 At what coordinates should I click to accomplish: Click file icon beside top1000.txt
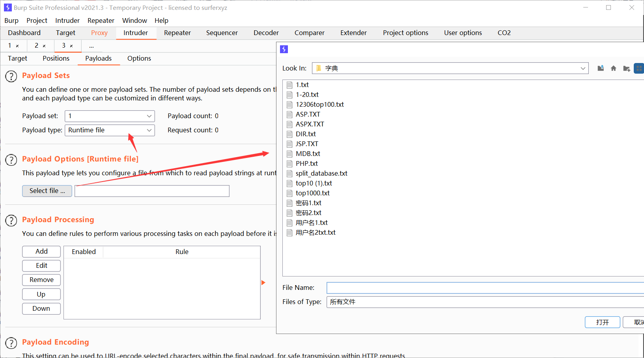click(289, 193)
